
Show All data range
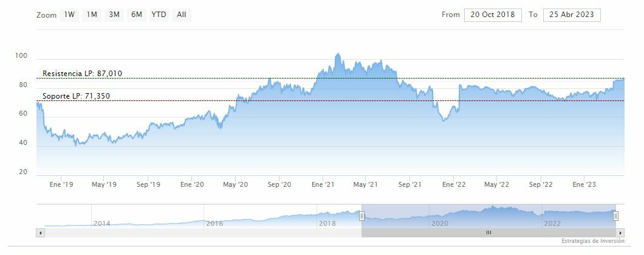181,15
